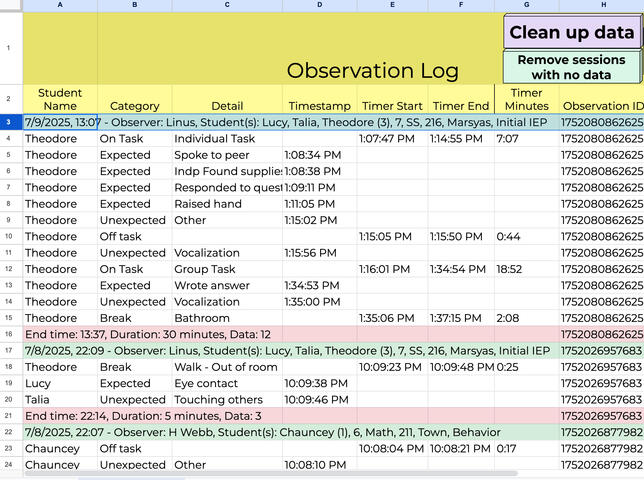Click the "Touching others" detail cell
The width and height of the screenshot is (644, 480).
pos(226,399)
